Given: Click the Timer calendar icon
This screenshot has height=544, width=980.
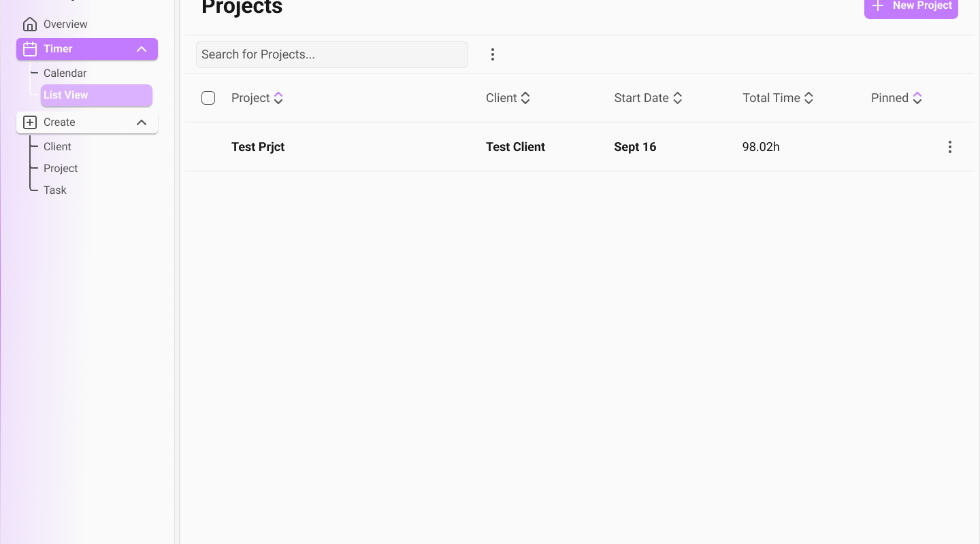Looking at the screenshot, I should pyautogui.click(x=30, y=49).
